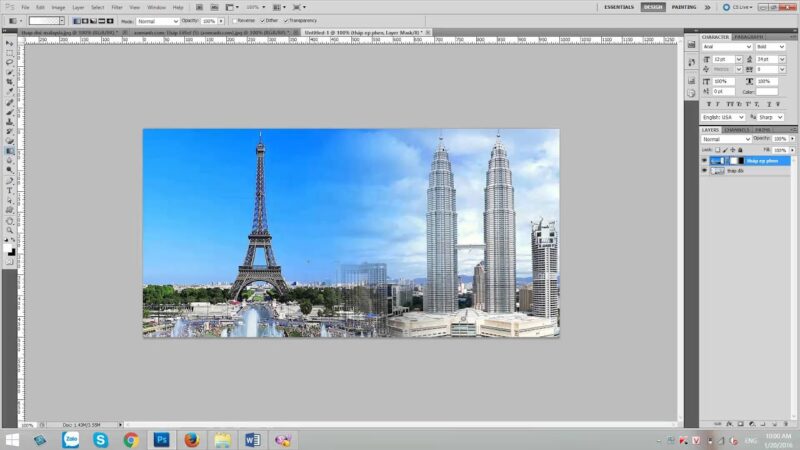Image resolution: width=800 pixels, height=450 pixels.
Task: Open CS Live services button
Action: point(737,7)
